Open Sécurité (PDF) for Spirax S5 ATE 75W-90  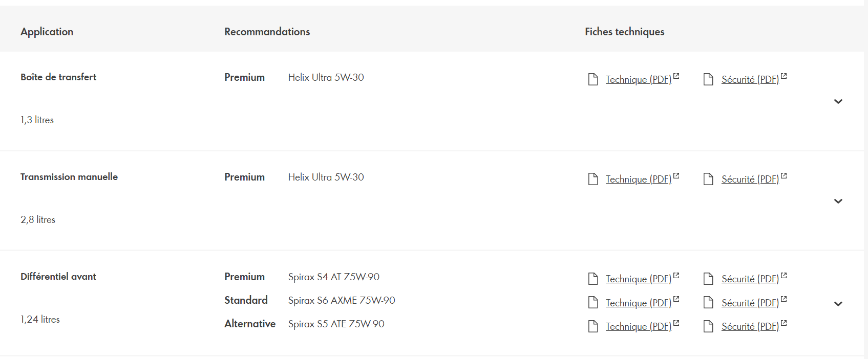[750, 326]
